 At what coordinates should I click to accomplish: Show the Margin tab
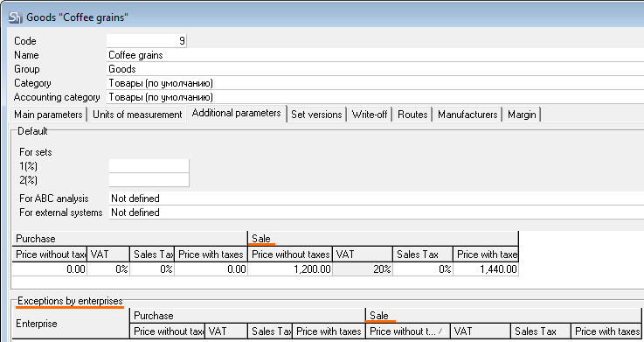522,115
